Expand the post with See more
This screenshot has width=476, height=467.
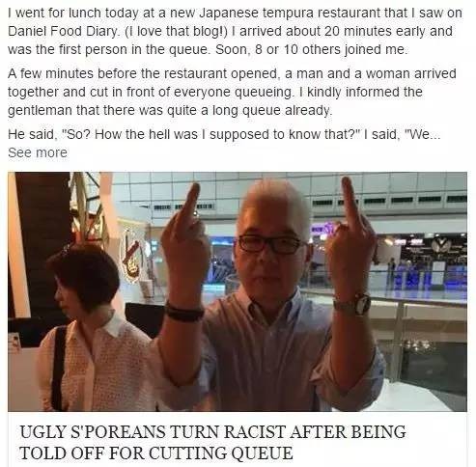click(38, 152)
